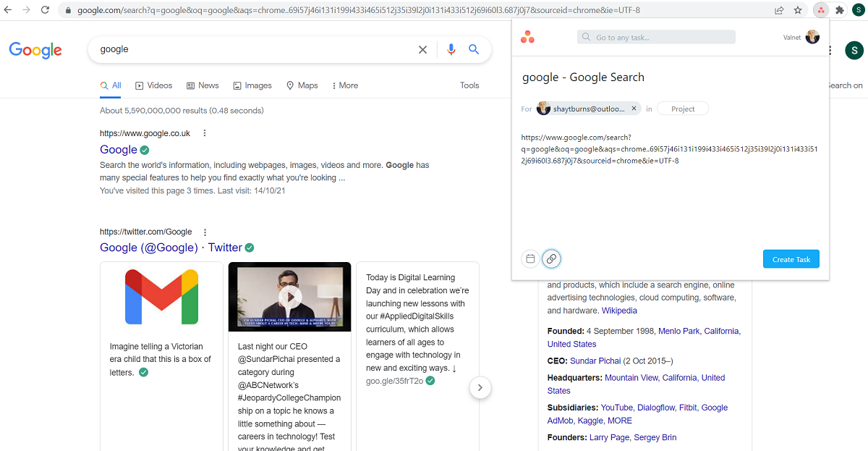The image size is (868, 451).
Task: Select the attach link icon in popup
Action: click(551, 258)
